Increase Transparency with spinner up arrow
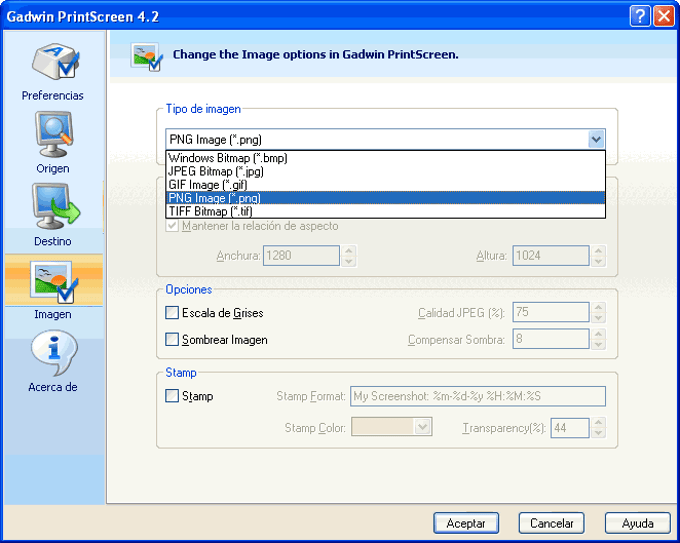Screen dimensions: 680x543 [598, 423]
